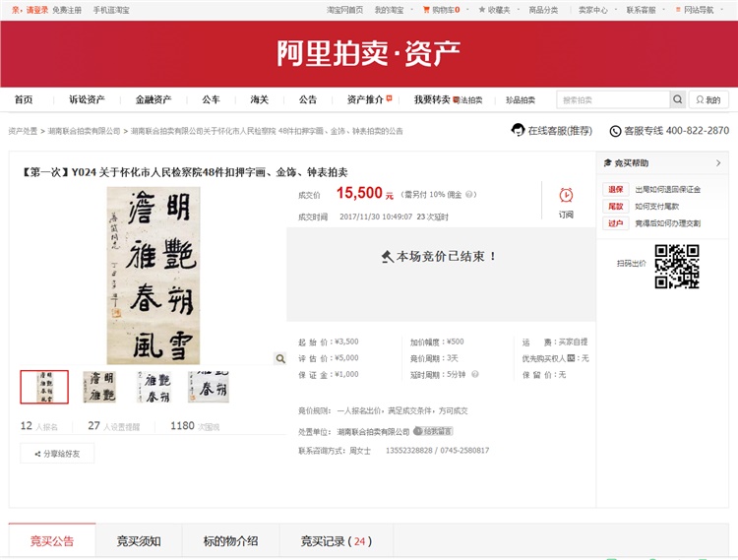Open 网站导航 menu icon
Viewport: 738px width, 560px height.
678,10
